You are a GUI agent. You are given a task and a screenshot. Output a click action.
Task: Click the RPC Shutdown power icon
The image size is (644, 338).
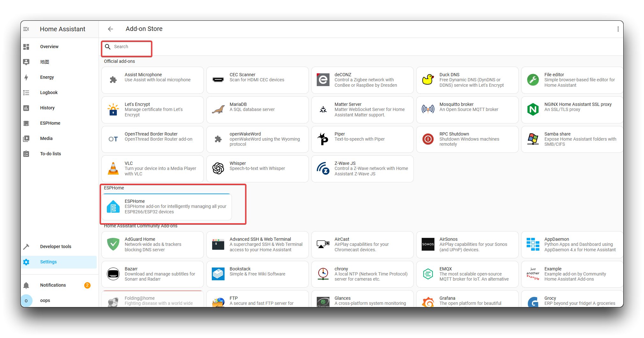(x=428, y=139)
